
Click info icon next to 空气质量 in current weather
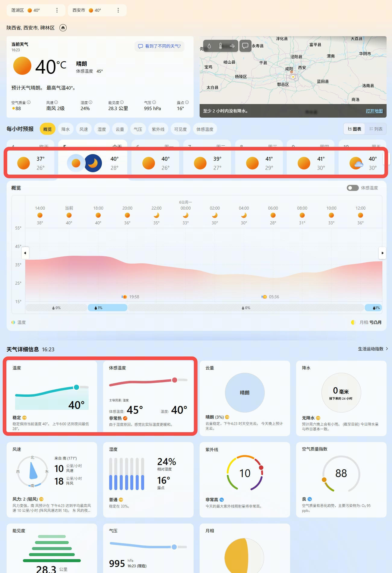pos(29,102)
